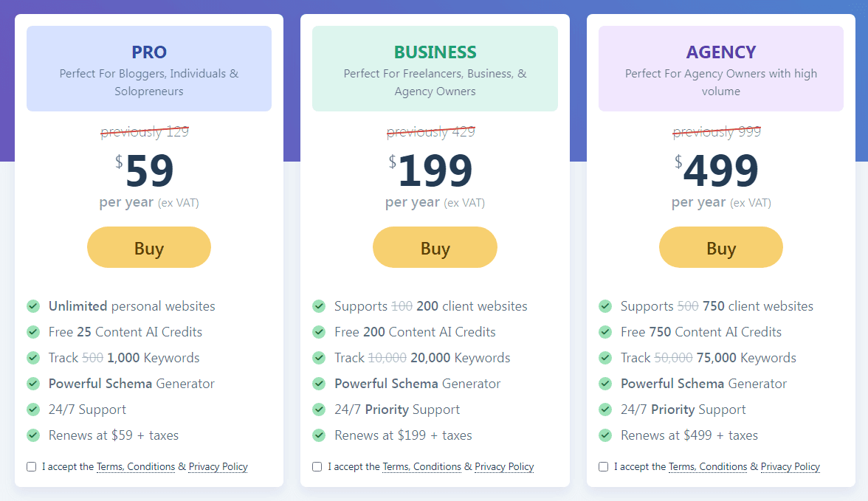Click Terms, Conditions link under PRO
This screenshot has height=501, width=868.
click(136, 466)
